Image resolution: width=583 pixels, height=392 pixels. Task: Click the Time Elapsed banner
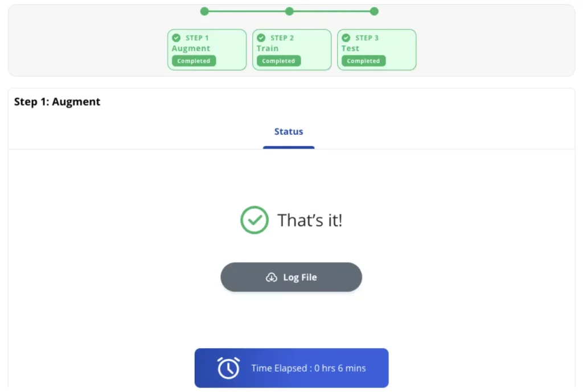coord(291,368)
